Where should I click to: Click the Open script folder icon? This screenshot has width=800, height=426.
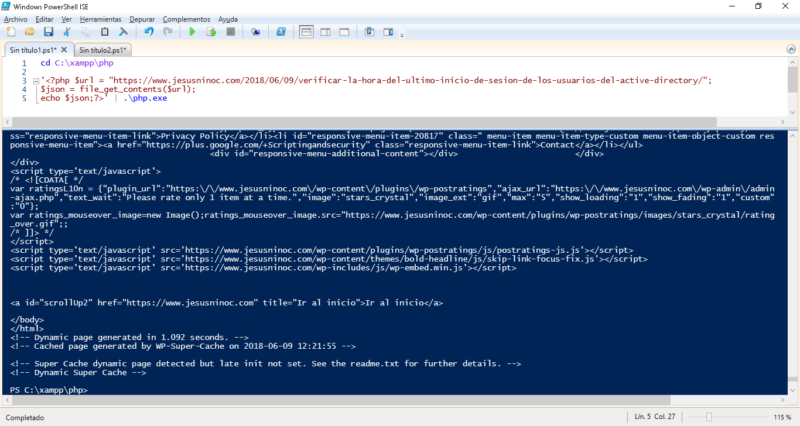coord(30,32)
